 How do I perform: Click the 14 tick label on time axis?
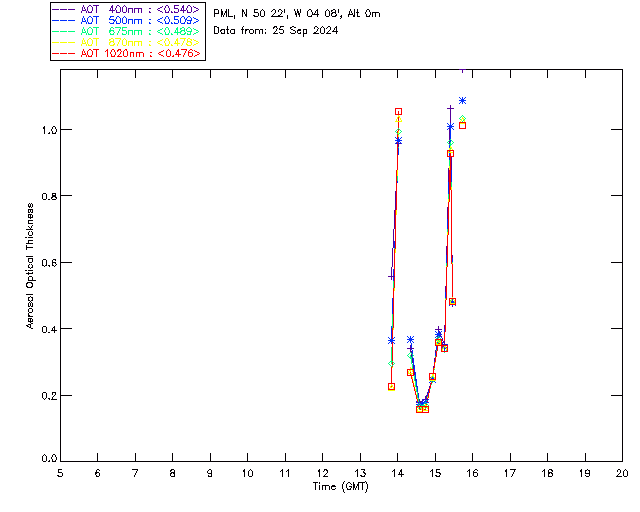(x=398, y=473)
